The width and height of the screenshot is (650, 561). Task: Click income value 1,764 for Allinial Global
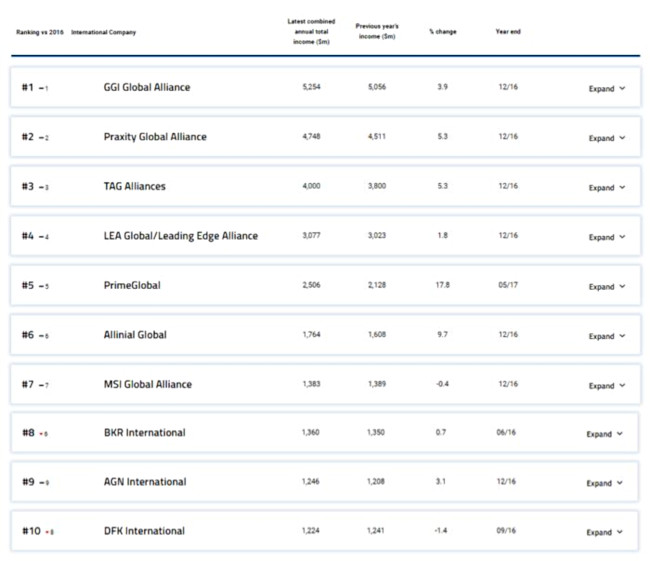(x=311, y=334)
